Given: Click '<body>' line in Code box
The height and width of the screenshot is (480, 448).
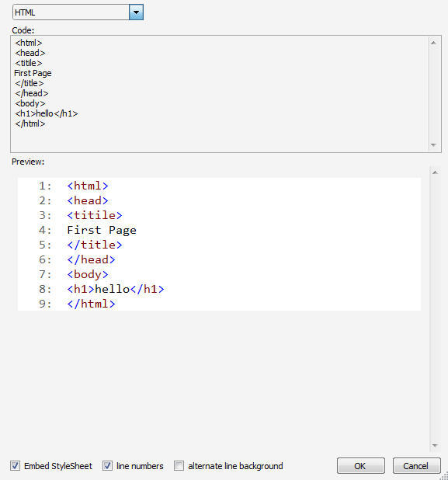Looking at the screenshot, I should tap(30, 103).
